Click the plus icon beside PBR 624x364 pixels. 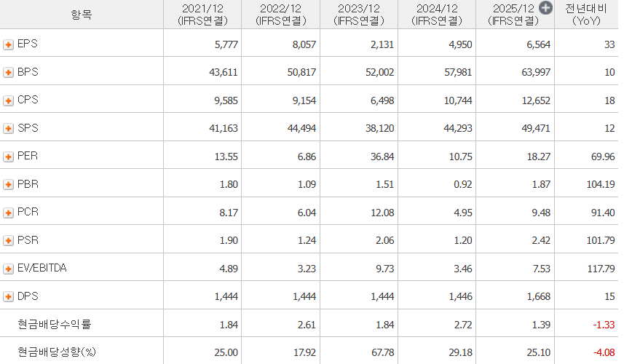pos(9,185)
